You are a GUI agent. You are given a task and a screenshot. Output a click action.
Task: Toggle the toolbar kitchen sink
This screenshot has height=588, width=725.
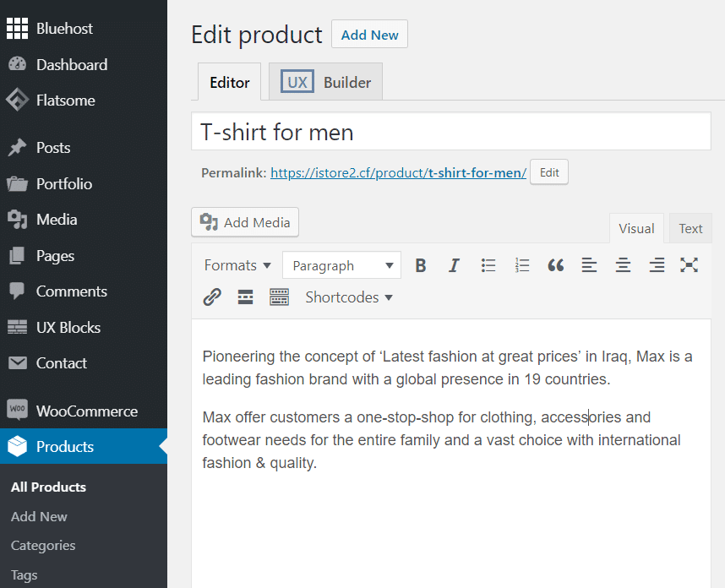tap(280, 297)
